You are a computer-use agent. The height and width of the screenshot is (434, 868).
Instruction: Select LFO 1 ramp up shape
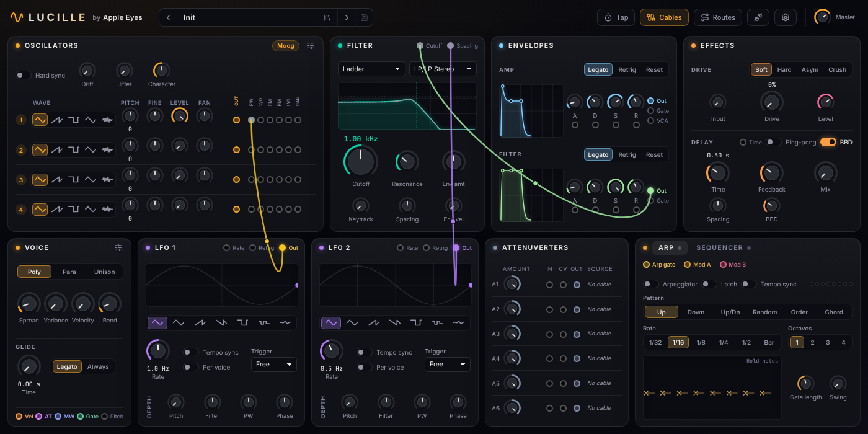pos(200,322)
